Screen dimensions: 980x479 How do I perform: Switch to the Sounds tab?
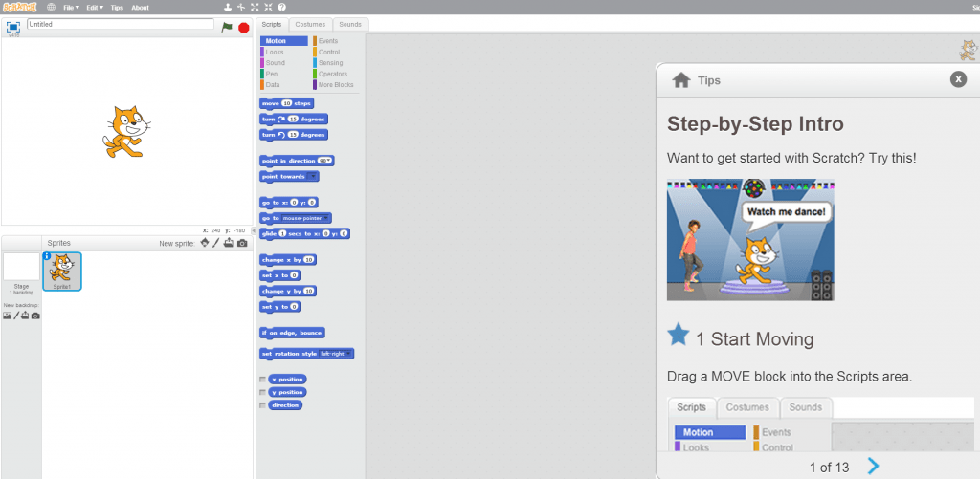(x=350, y=24)
